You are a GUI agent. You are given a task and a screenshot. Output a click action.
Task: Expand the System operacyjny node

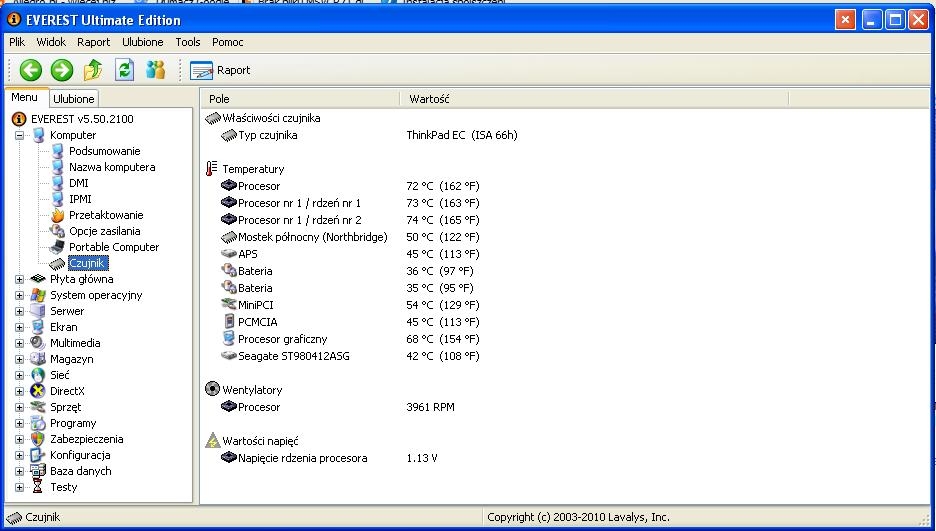pos(19,295)
